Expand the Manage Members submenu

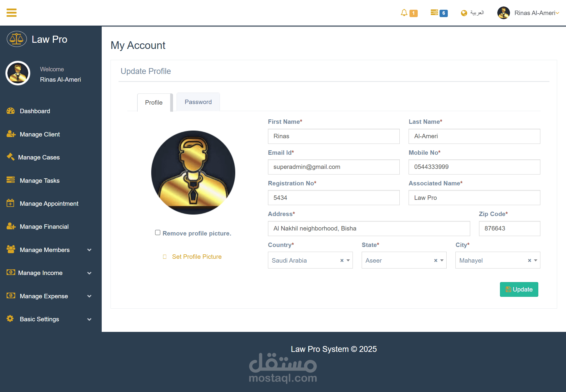pyautogui.click(x=89, y=250)
